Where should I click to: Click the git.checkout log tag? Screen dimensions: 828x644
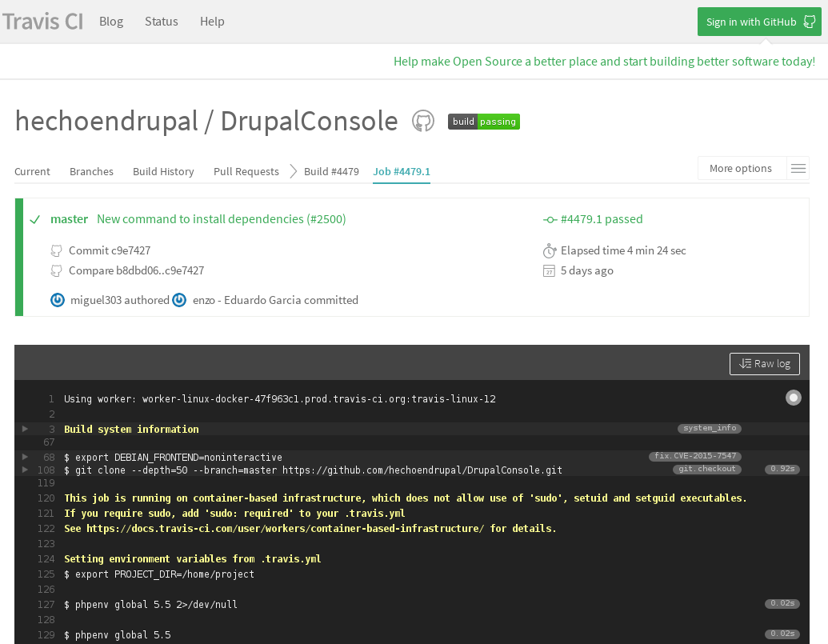click(706, 469)
